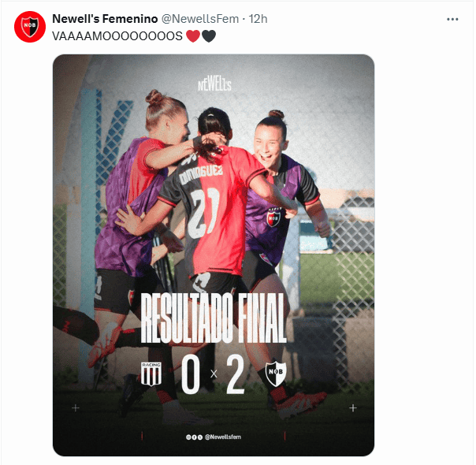Click the Racing score digit 0
This screenshot has height=465, width=476.
click(x=191, y=374)
